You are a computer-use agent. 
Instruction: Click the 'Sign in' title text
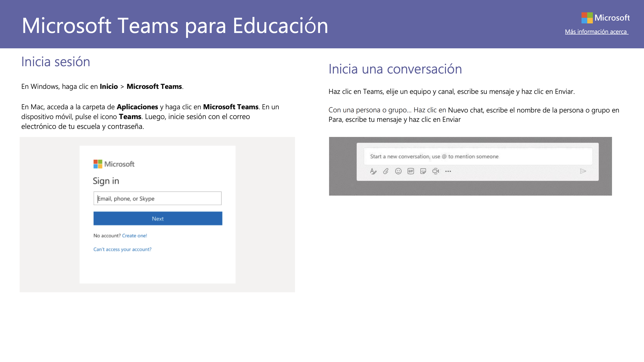pyautogui.click(x=106, y=181)
